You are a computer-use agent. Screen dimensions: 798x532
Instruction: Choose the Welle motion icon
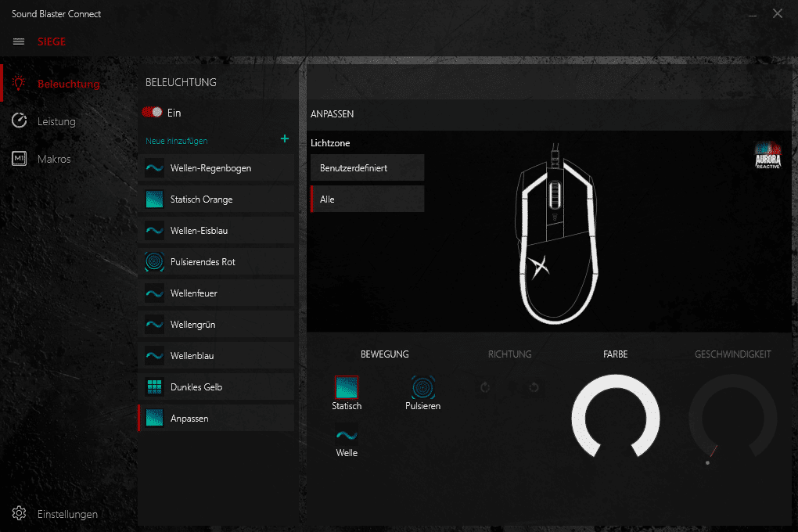pyautogui.click(x=347, y=434)
